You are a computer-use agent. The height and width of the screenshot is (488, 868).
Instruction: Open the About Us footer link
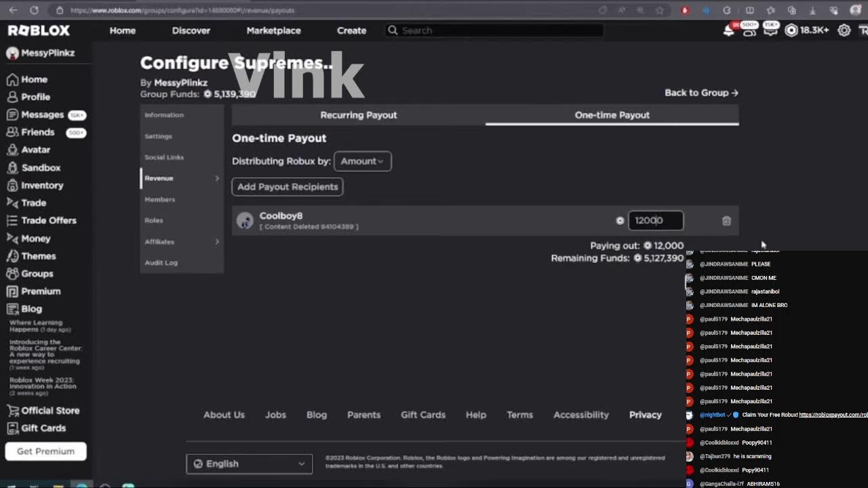(x=224, y=415)
